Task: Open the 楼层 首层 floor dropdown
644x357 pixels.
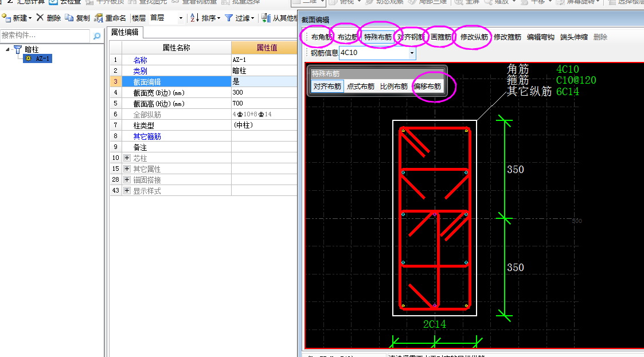Action: 181,18
